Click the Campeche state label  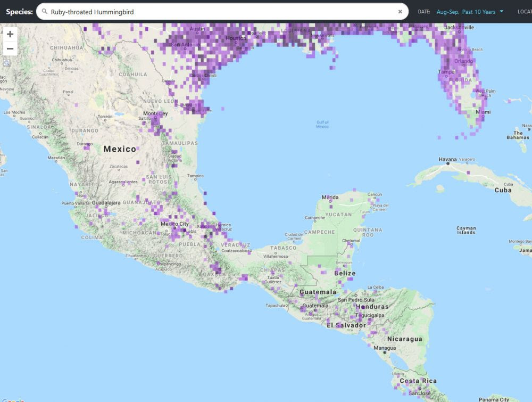[x=320, y=232]
